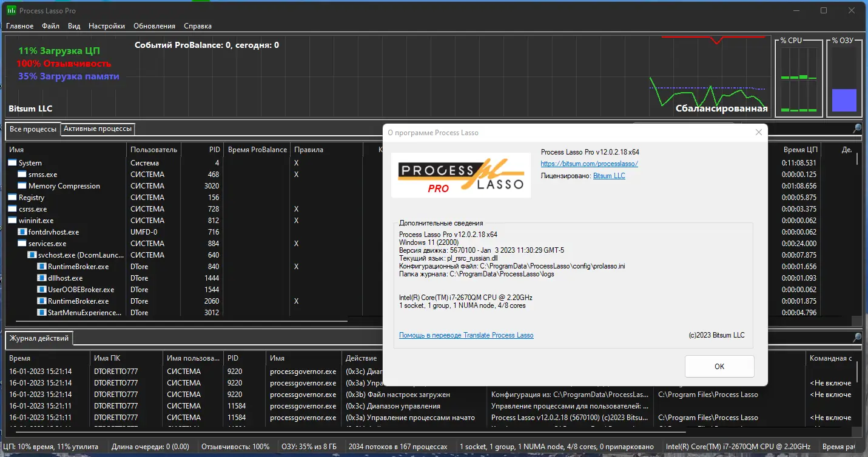Click the ОЗУ: 35% из 8 ГБ status bar entry
This screenshot has height=457, width=868.
[308, 447]
